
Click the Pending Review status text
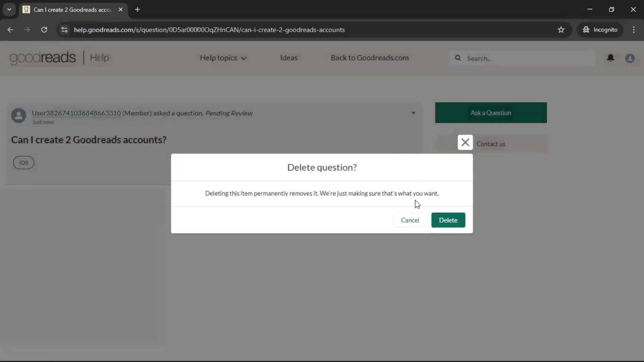(229, 113)
